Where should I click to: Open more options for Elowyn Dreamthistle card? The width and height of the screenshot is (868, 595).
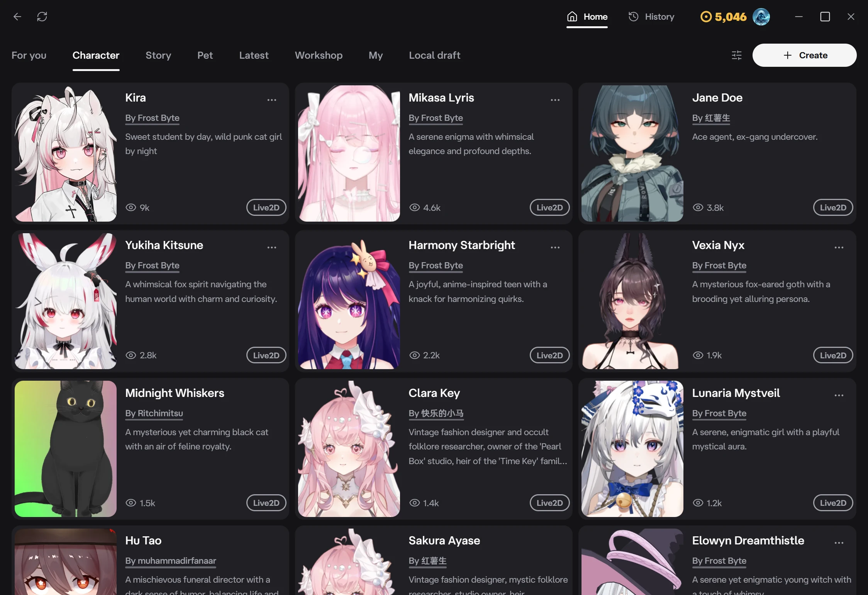tap(839, 542)
